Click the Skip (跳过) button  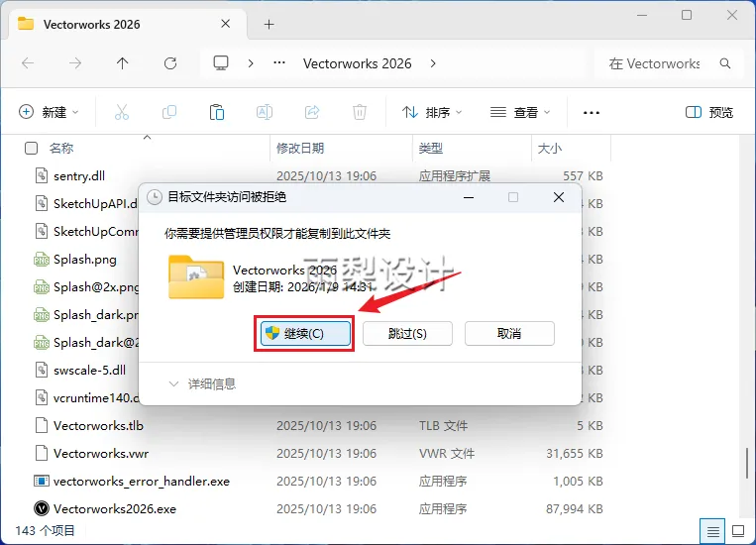tap(407, 333)
